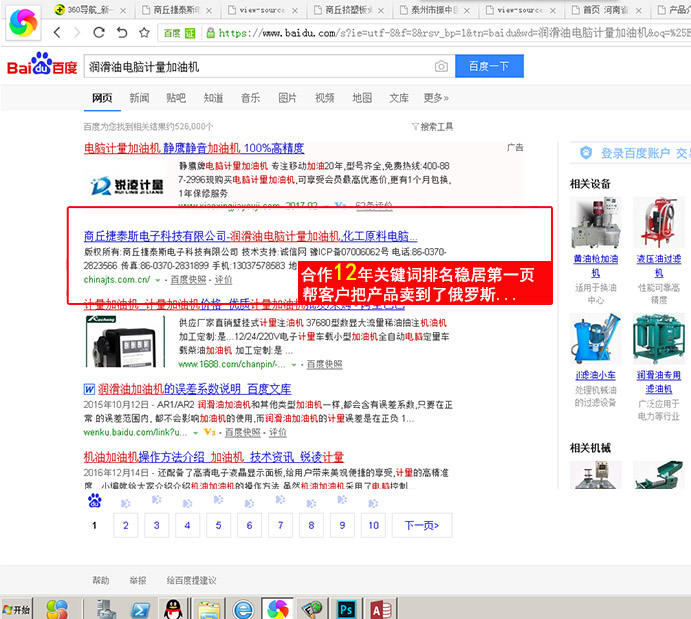The image size is (691, 619).
Task: Click the 百度一下 search button
Action: click(x=489, y=66)
